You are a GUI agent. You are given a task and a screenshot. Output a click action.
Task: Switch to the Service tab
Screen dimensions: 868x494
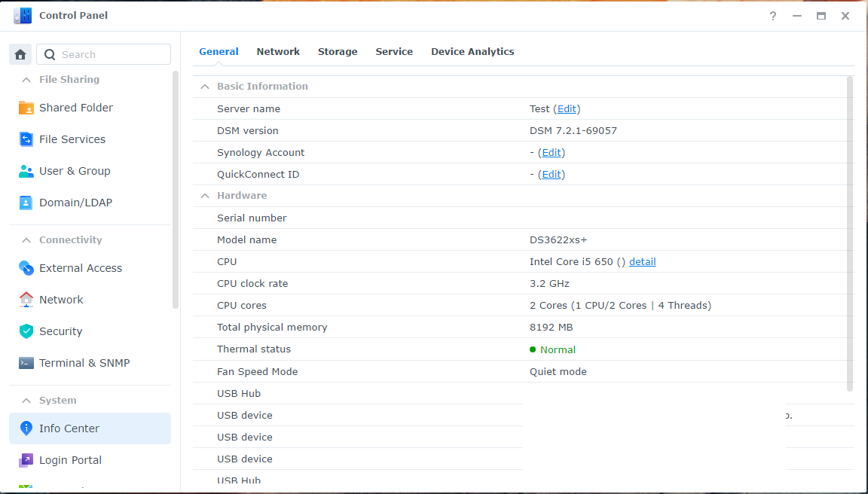click(394, 51)
